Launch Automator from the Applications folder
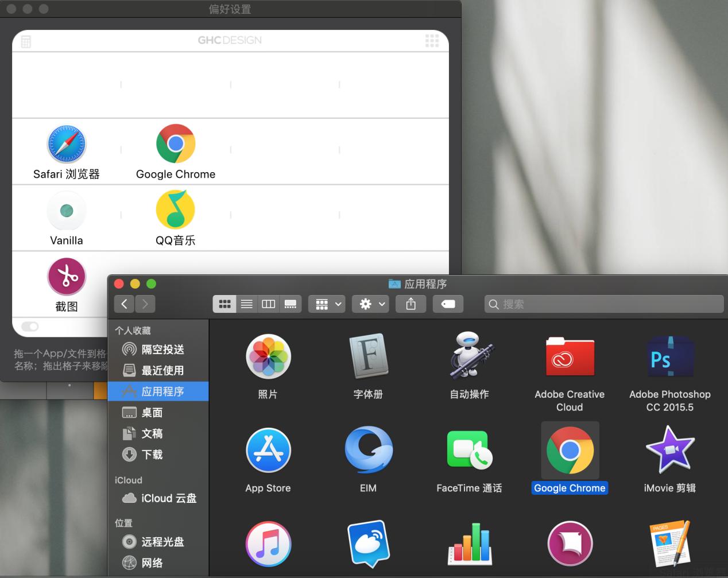 (x=469, y=357)
